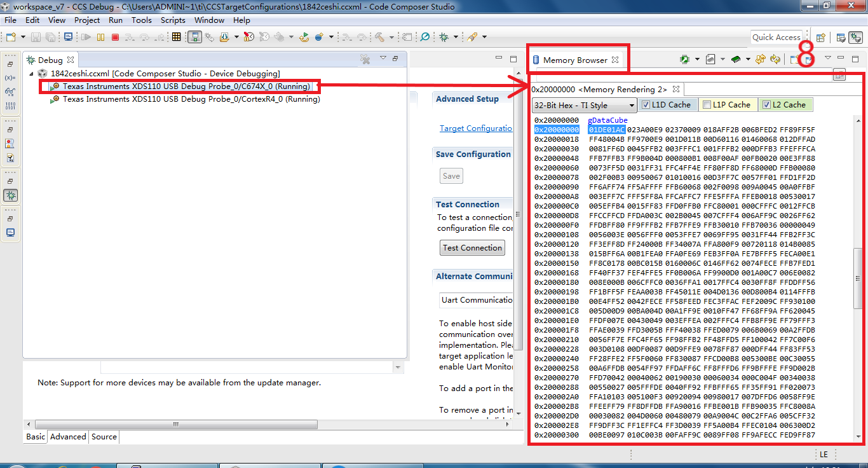
Task: Click the Target Configuration link
Action: pos(476,128)
